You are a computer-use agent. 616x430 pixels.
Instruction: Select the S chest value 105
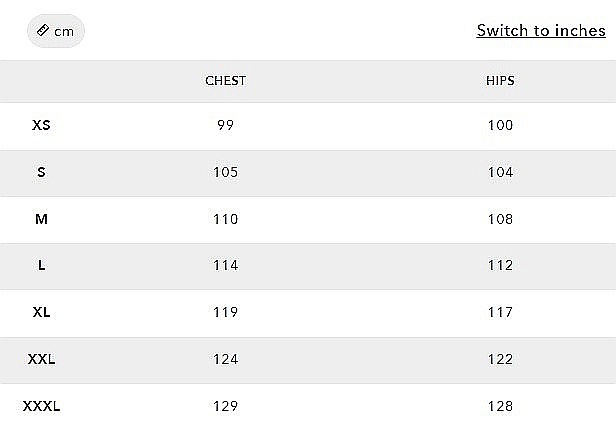click(x=225, y=172)
